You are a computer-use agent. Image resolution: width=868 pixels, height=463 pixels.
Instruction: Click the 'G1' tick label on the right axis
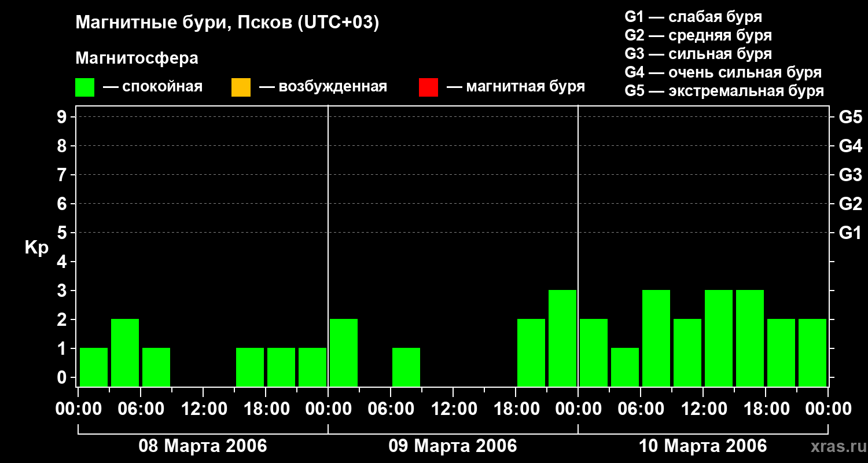[x=850, y=233]
